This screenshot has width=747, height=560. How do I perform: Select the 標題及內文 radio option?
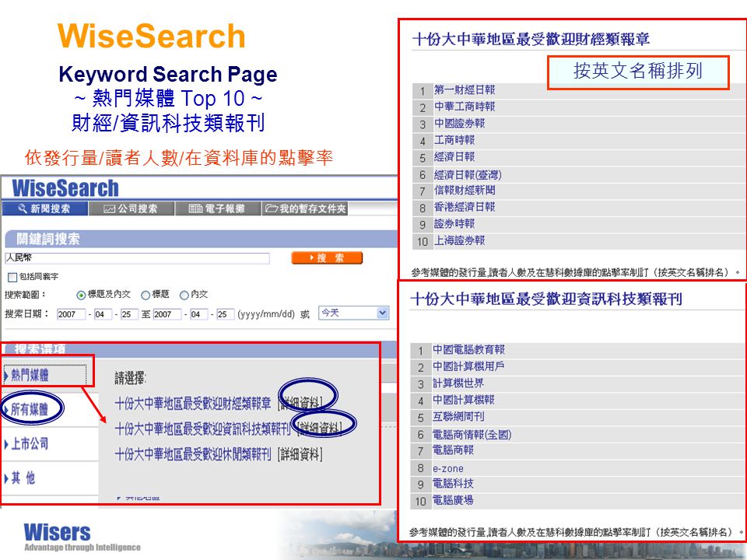pyautogui.click(x=81, y=296)
